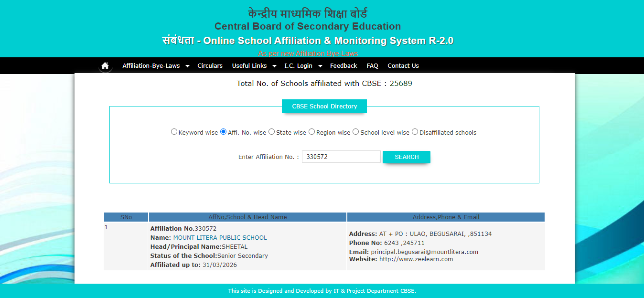
Task: Select the Affi. No. wise option
Action: 223,132
